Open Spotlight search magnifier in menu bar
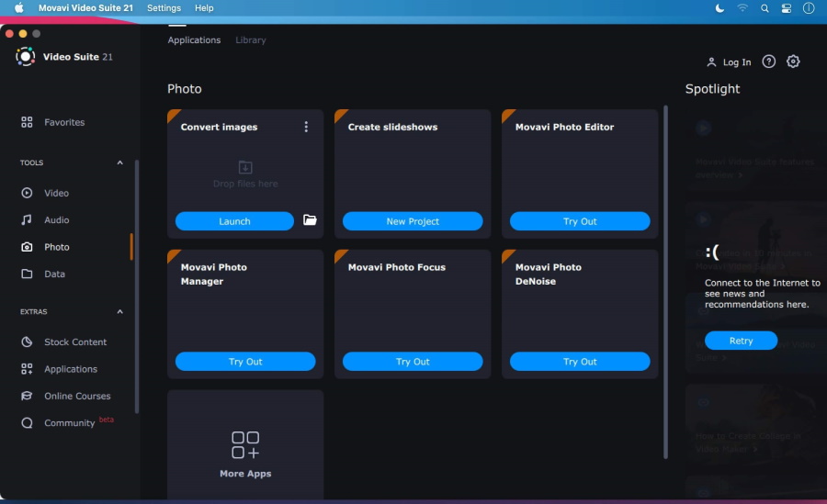This screenshot has height=504, width=827. tap(765, 8)
